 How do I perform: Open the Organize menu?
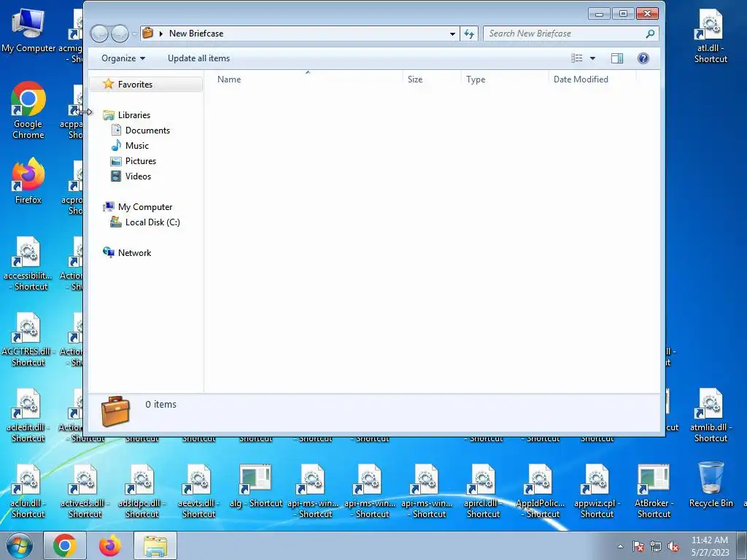coord(123,58)
